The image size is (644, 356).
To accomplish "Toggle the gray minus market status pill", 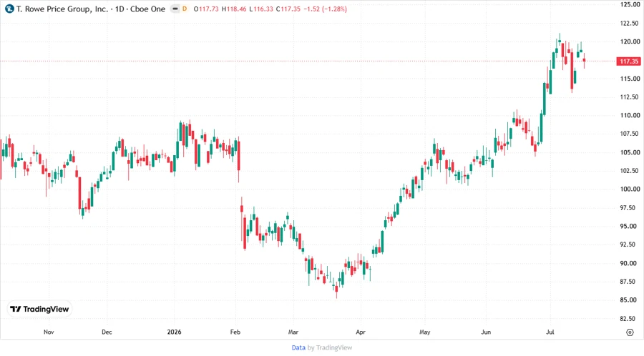I will pyautogui.click(x=175, y=9).
